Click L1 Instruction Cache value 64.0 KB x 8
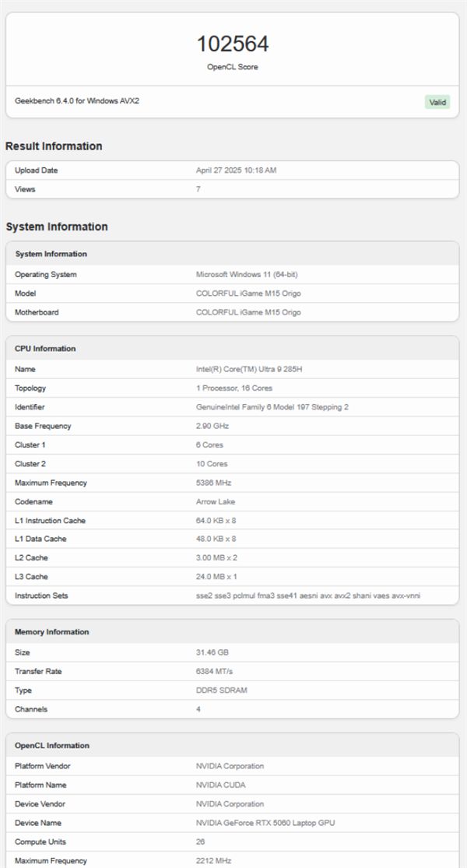Viewport: 467px width, 868px height. click(x=216, y=521)
